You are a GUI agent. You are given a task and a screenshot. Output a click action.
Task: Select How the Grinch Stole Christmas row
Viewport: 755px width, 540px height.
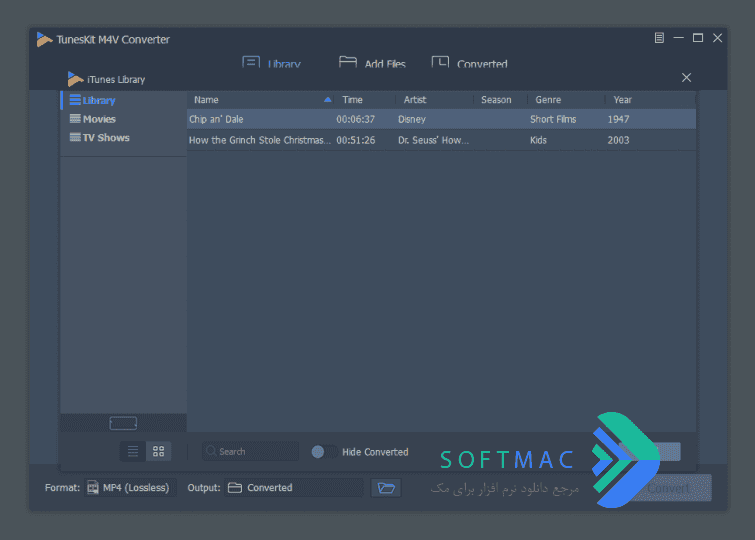[x=441, y=140]
